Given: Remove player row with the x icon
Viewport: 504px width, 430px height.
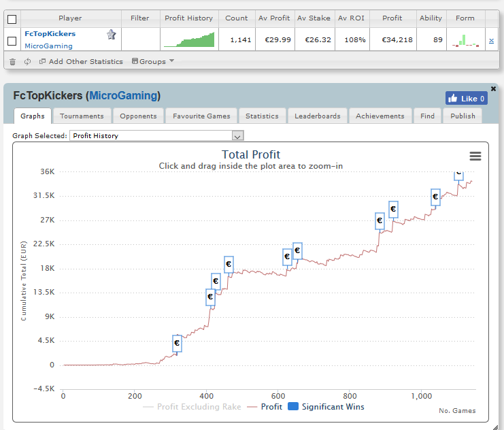Looking at the screenshot, I should (x=491, y=41).
